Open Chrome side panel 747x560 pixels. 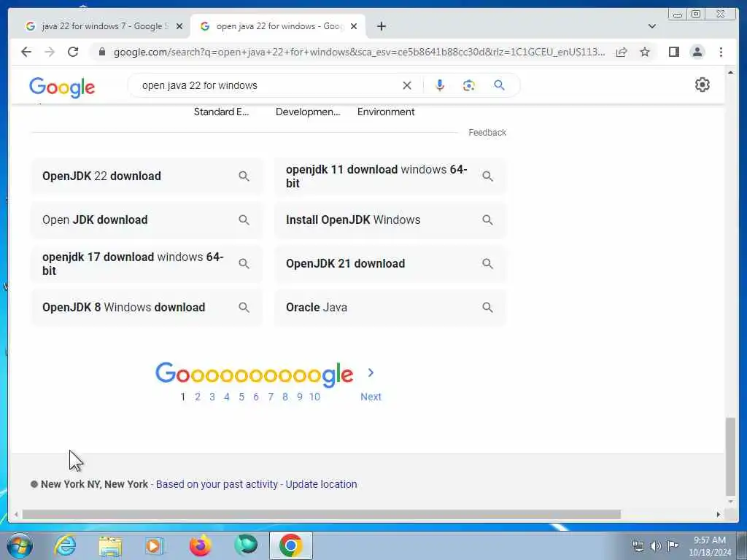point(673,52)
